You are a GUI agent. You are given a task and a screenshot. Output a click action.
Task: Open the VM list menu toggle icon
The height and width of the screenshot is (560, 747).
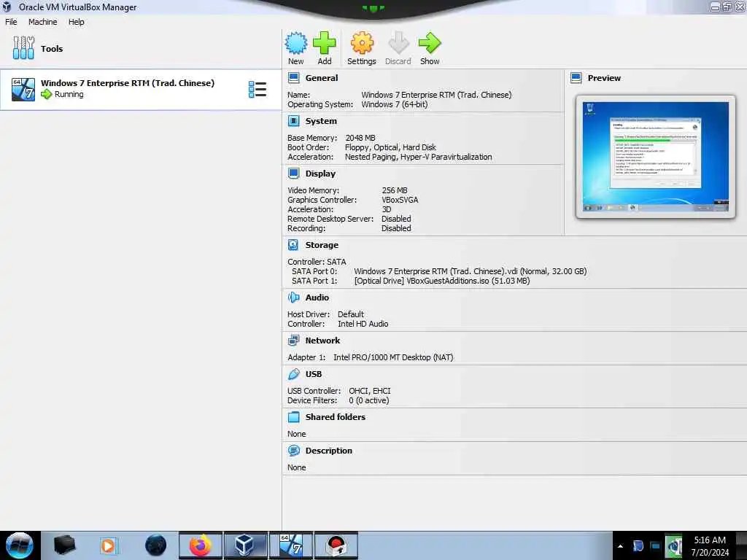(x=258, y=90)
